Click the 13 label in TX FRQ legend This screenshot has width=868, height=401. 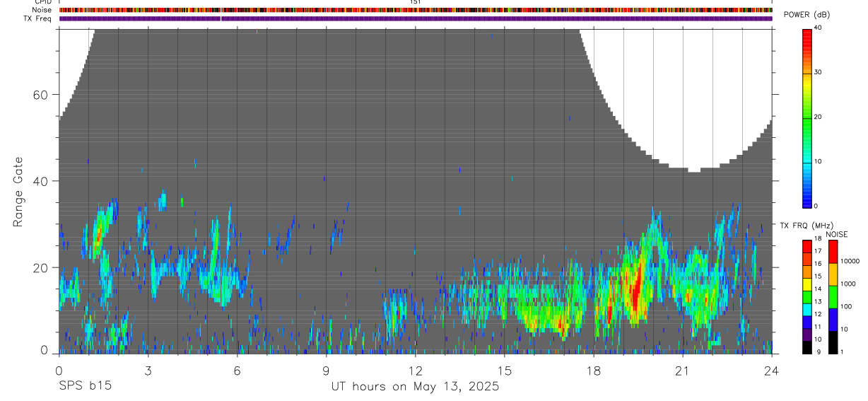[818, 301]
